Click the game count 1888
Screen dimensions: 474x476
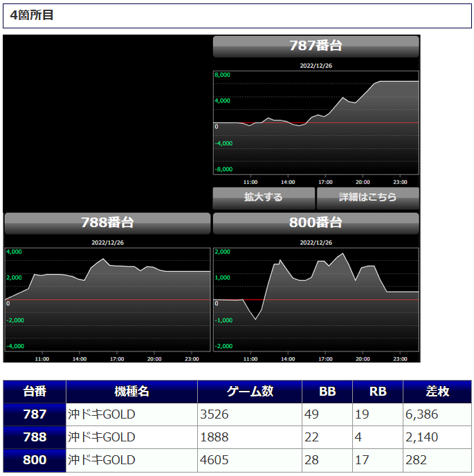[214, 437]
